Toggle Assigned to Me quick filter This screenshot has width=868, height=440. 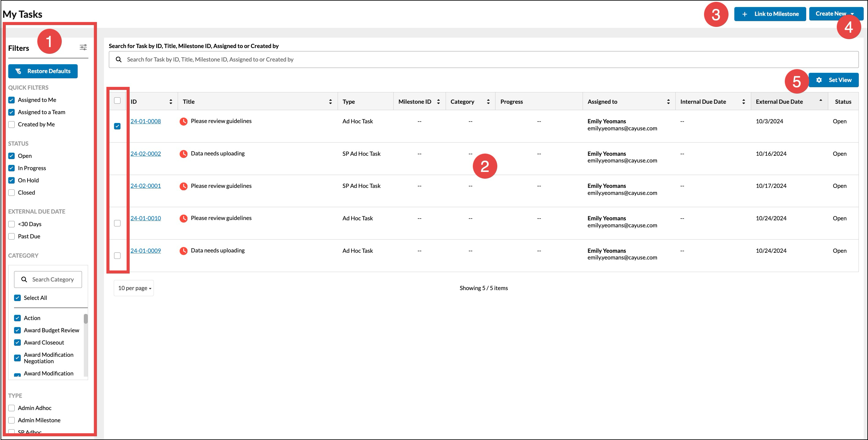click(11, 100)
